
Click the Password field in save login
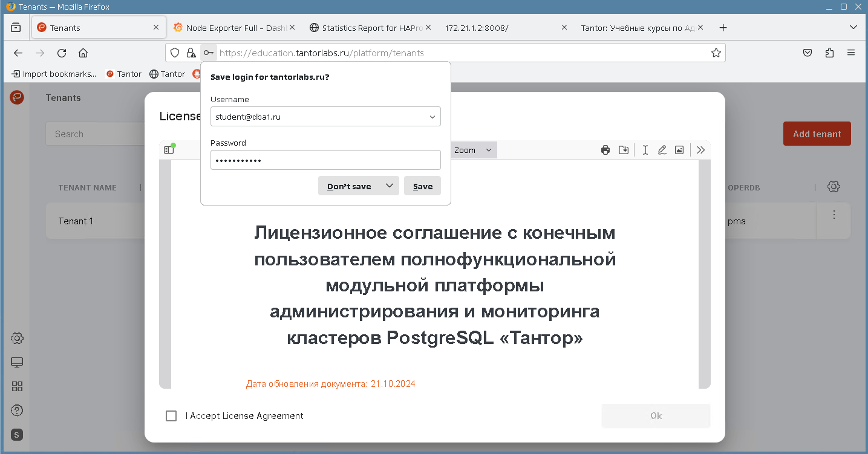click(325, 161)
